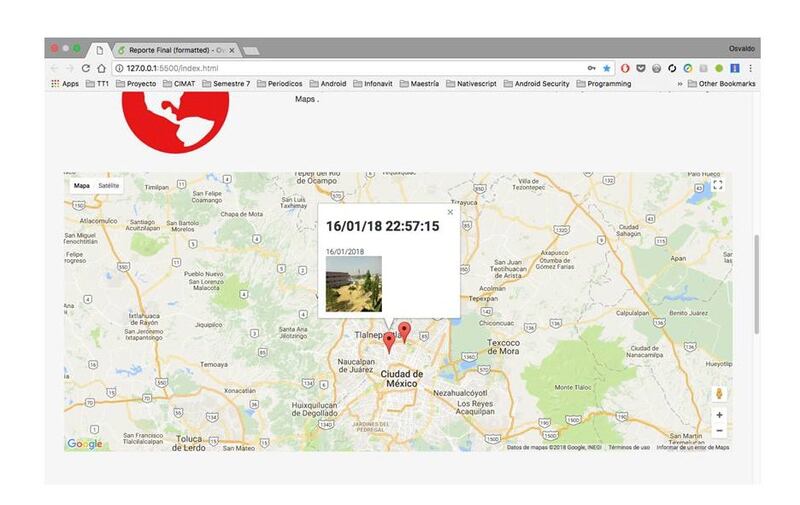The height and width of the screenshot is (505, 800).
Task: Click the upper-right red map marker
Action: click(x=405, y=332)
